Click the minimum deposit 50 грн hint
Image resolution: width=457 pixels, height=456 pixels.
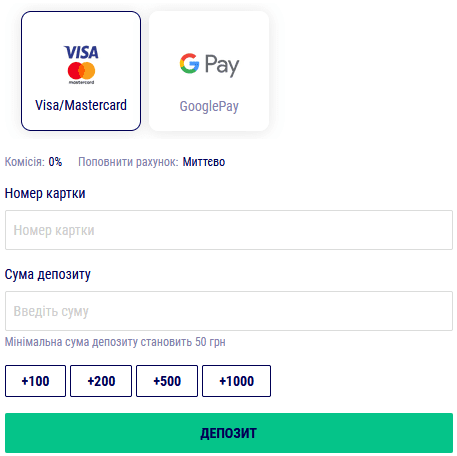tap(115, 342)
